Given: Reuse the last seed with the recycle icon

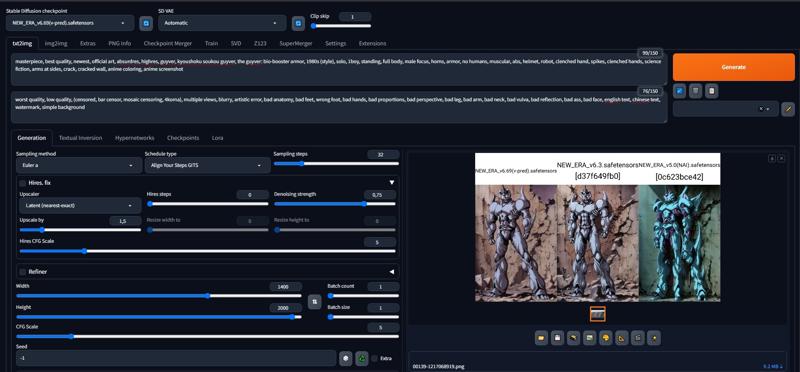Looking at the screenshot, I should (362, 358).
